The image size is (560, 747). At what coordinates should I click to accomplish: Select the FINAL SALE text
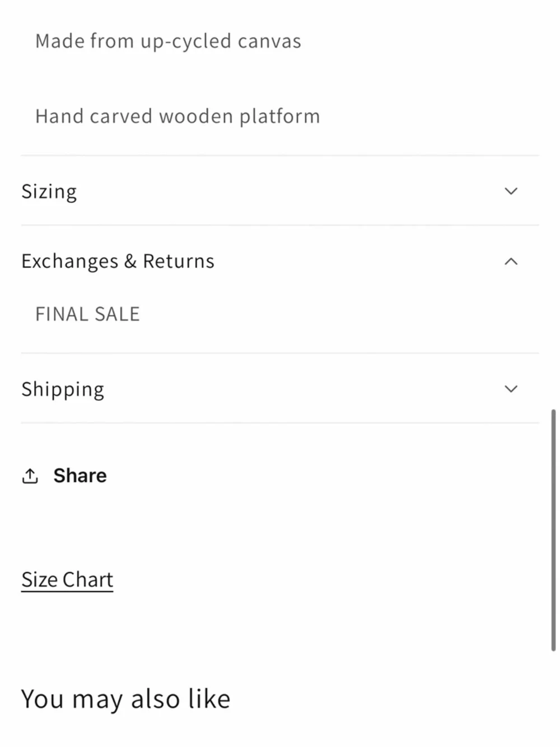pyautogui.click(x=87, y=314)
